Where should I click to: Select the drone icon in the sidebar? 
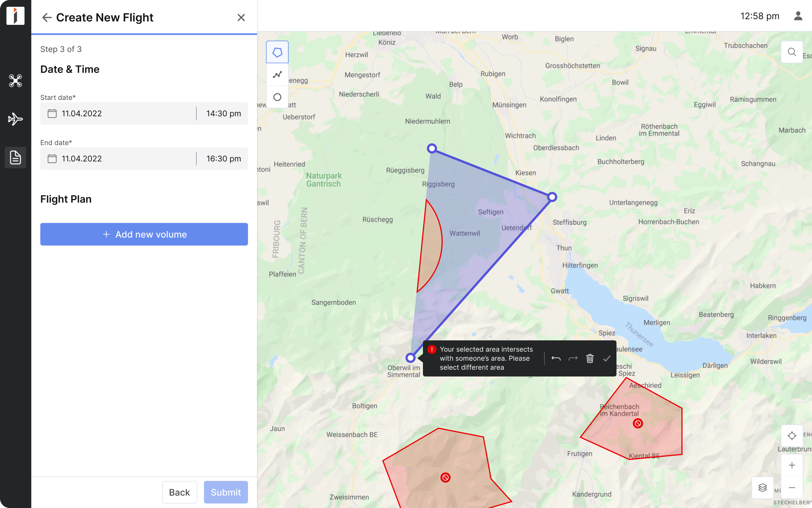(x=15, y=81)
